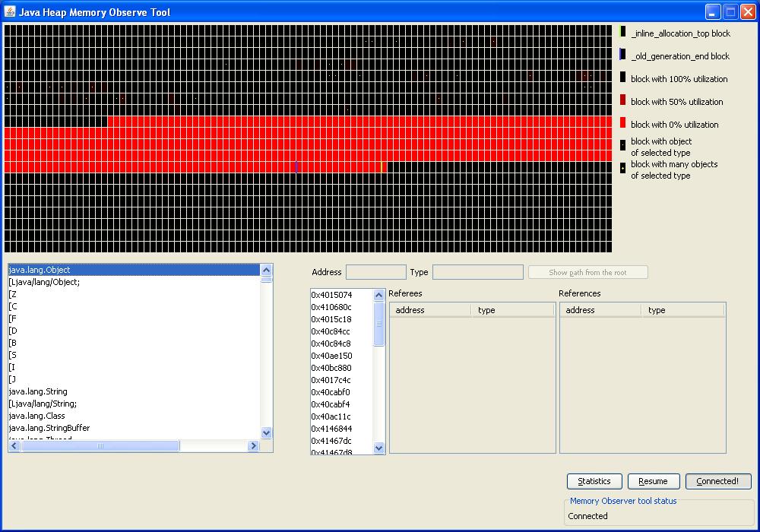760x532 pixels.
Task: Select java.lang.Object in the type list
Action: click(x=135, y=270)
